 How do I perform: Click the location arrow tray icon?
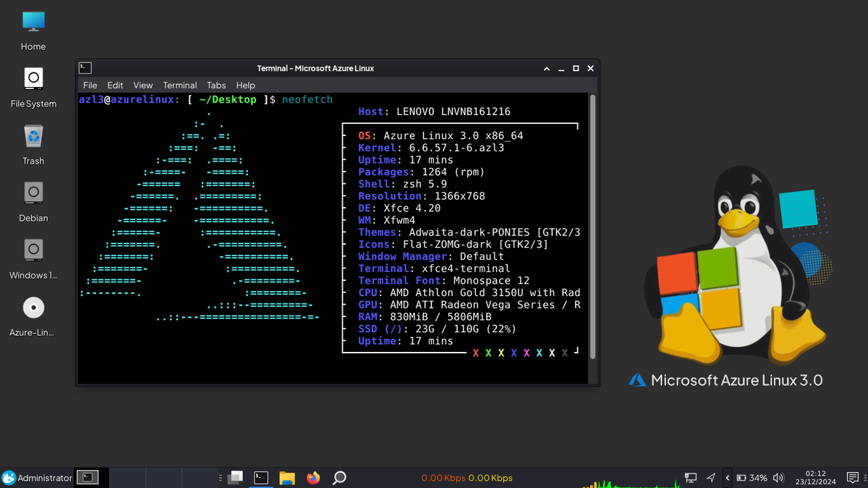tap(710, 478)
